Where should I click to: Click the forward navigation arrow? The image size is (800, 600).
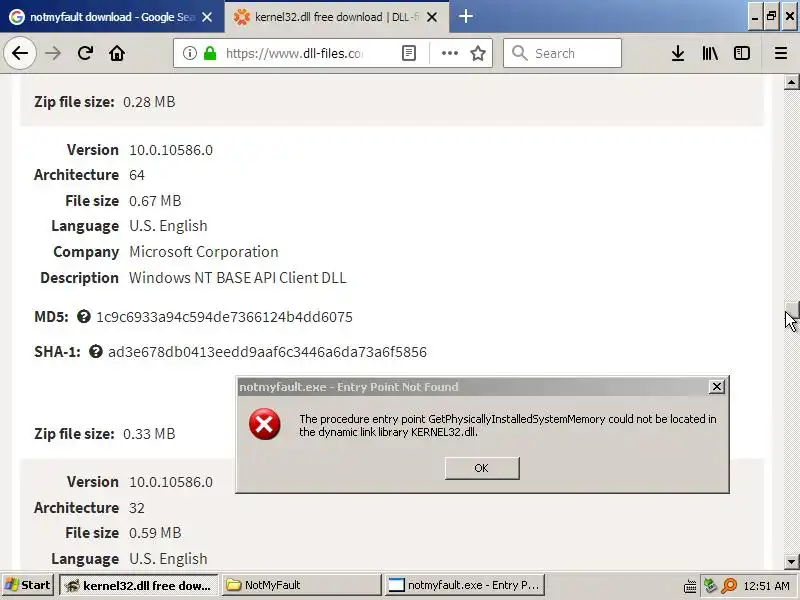(x=53, y=53)
